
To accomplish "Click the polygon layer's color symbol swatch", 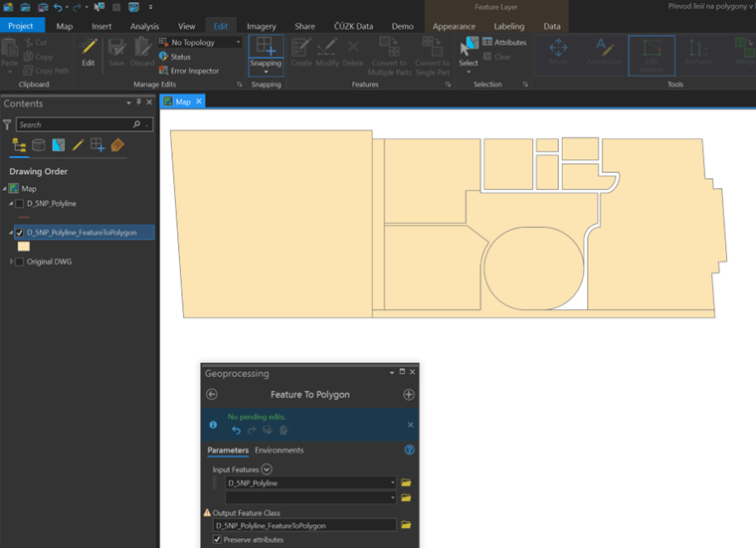I will tap(24, 247).
